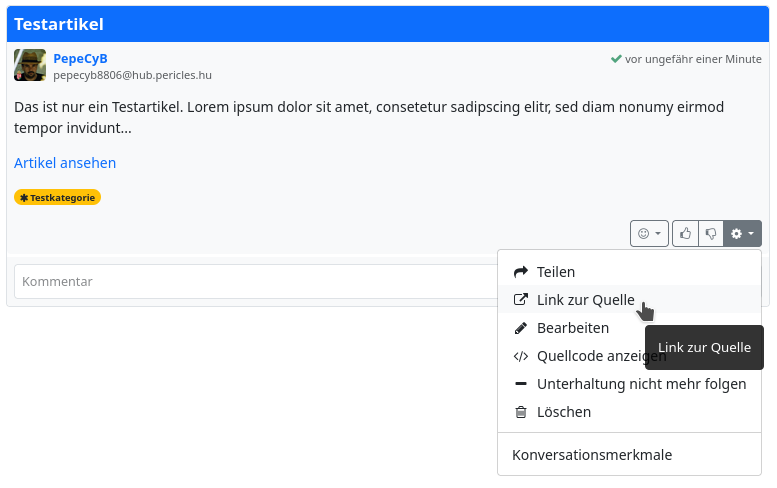
Task: Click the pencil icon beside Bearbeiten
Action: pyautogui.click(x=520, y=328)
